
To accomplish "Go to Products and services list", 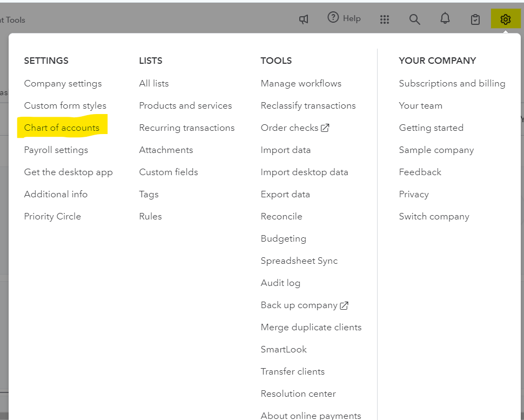I will [185, 106].
